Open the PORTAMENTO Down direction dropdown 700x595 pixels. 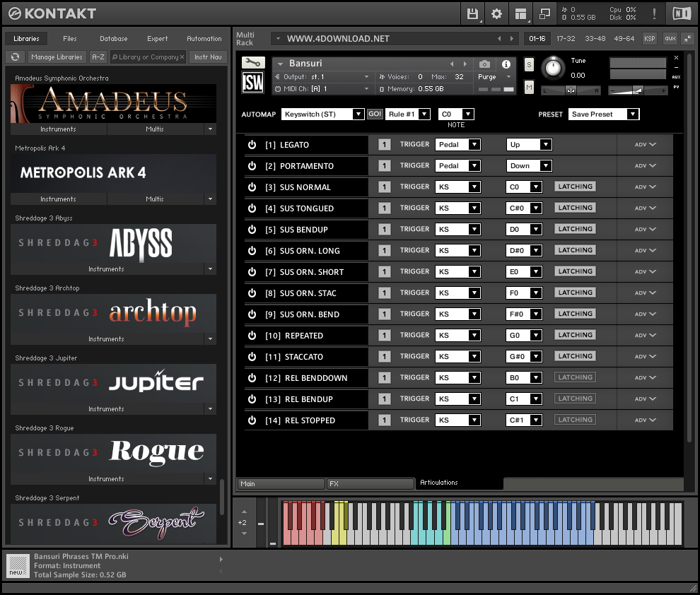click(x=529, y=166)
